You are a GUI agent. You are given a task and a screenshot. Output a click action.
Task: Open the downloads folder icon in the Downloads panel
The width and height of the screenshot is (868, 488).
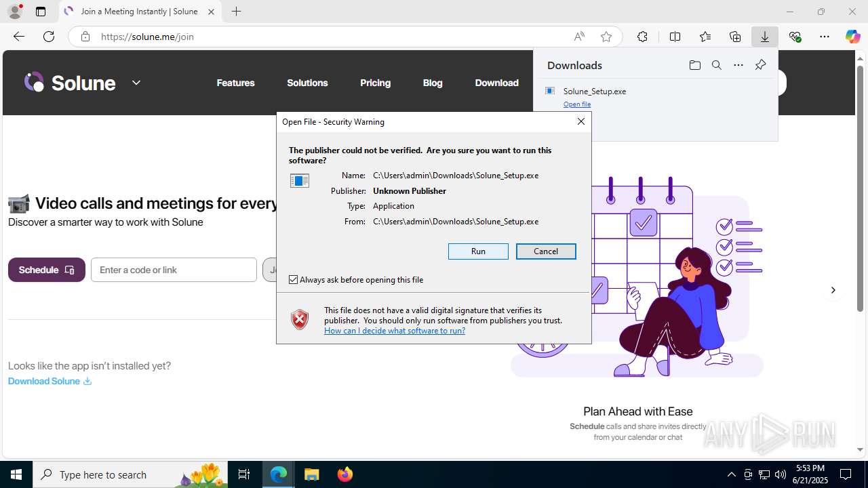pos(694,65)
